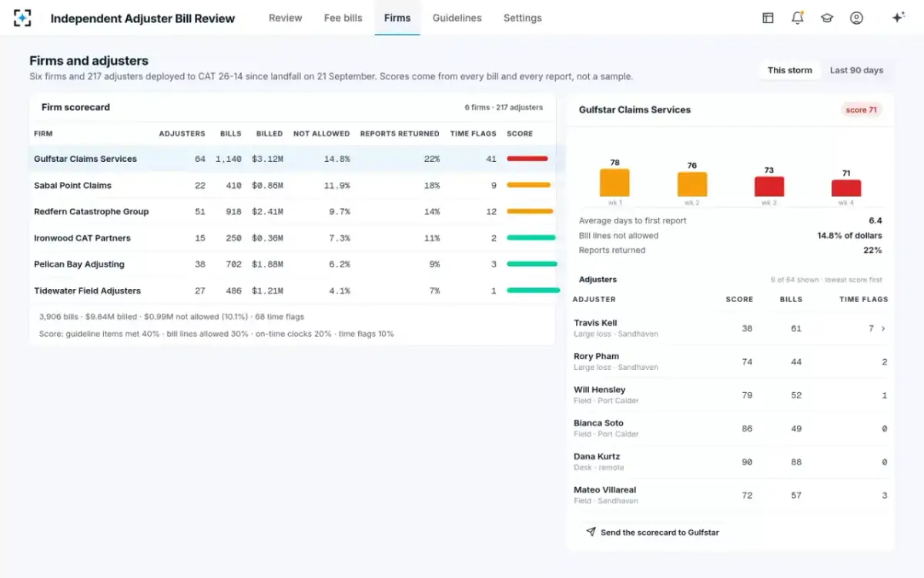
Task: Sort by the Not Allowed column header
Action: (321, 133)
